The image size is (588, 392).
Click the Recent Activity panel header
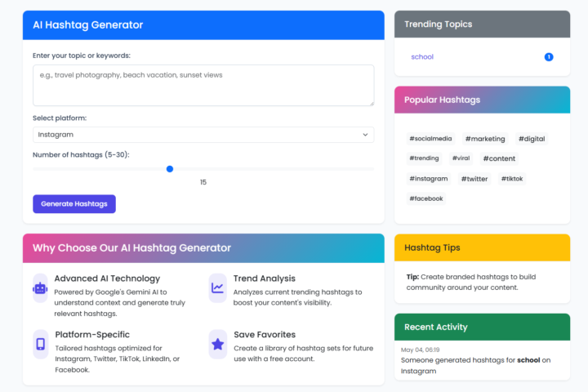pyautogui.click(x=483, y=327)
